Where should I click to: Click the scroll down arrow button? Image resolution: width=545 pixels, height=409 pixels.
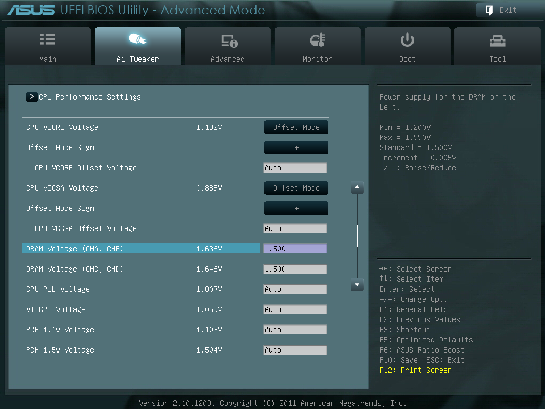pos(357,285)
